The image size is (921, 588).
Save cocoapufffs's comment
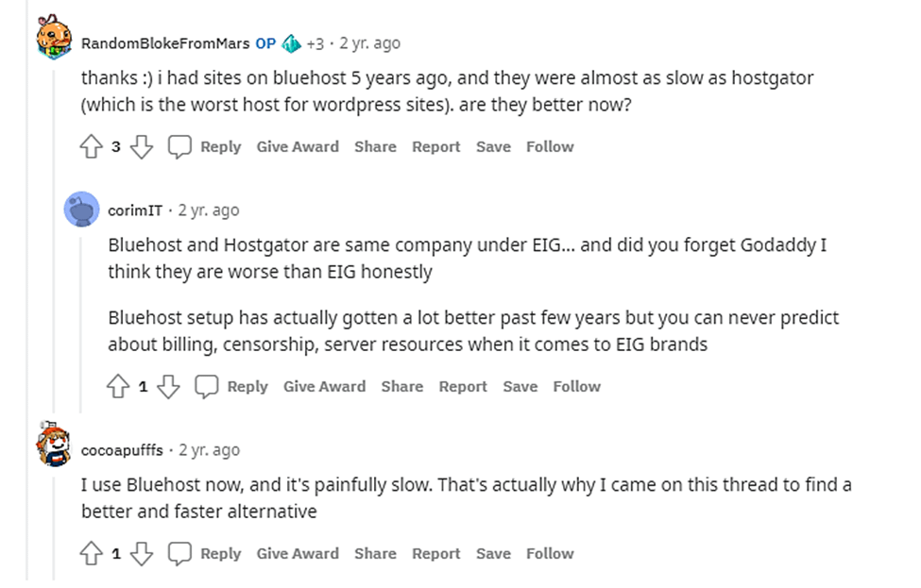pyautogui.click(x=493, y=553)
